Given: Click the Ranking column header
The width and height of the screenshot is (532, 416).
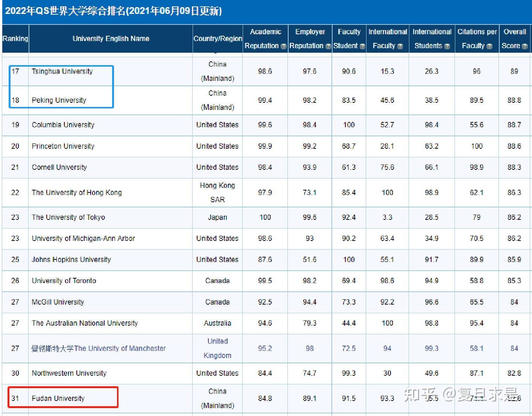Looking at the screenshot, I should point(15,39).
